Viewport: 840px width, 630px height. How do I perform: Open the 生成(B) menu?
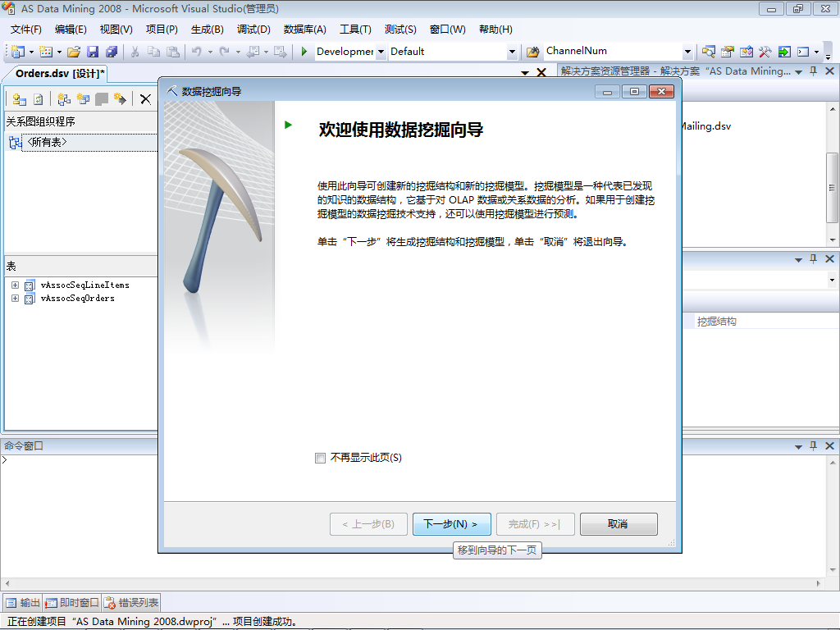pyautogui.click(x=207, y=30)
